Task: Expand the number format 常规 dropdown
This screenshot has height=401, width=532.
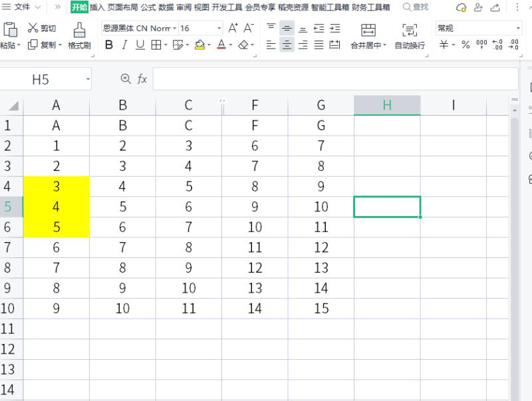Action: pos(518,29)
